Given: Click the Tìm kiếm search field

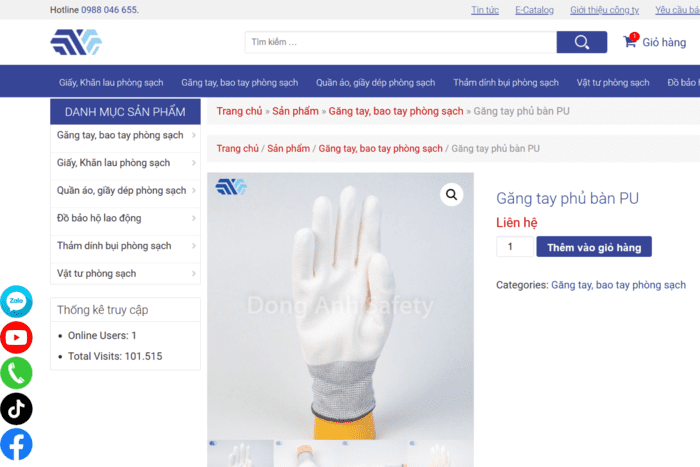Looking at the screenshot, I should point(401,42).
